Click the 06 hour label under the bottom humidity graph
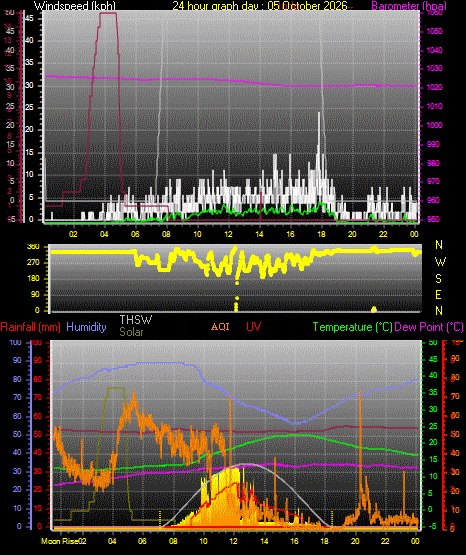Image resolution: width=466 pixels, height=555 pixels. coord(142,541)
